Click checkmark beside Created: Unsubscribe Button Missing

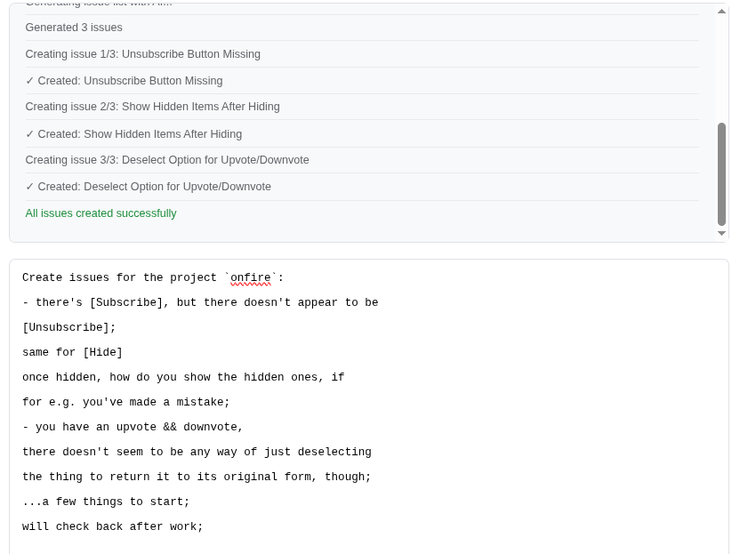[x=30, y=81]
